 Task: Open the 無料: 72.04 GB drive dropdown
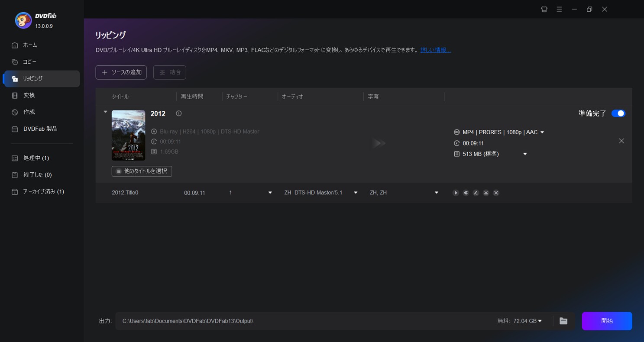click(520, 321)
